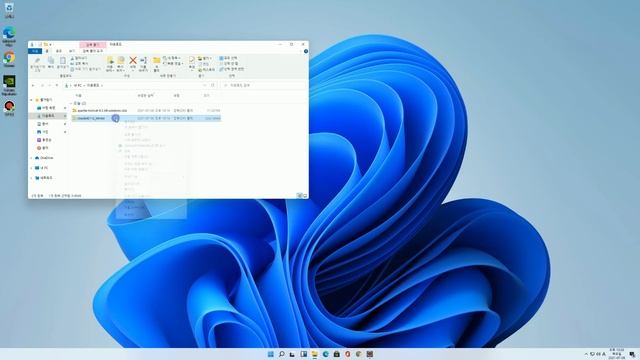This screenshot has height=360, width=640.
Task: Open the GeForce Experience desktop shortcut
Action: click(x=9, y=85)
